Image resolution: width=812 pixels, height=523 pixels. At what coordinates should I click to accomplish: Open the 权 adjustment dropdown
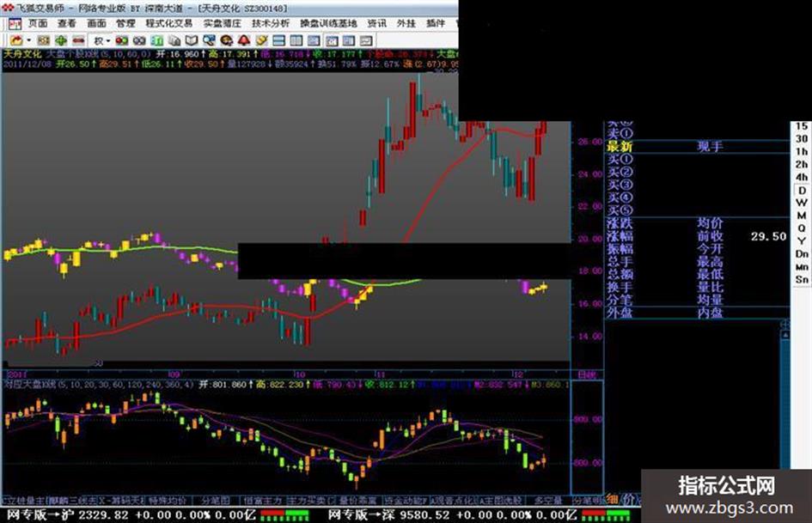(x=102, y=40)
